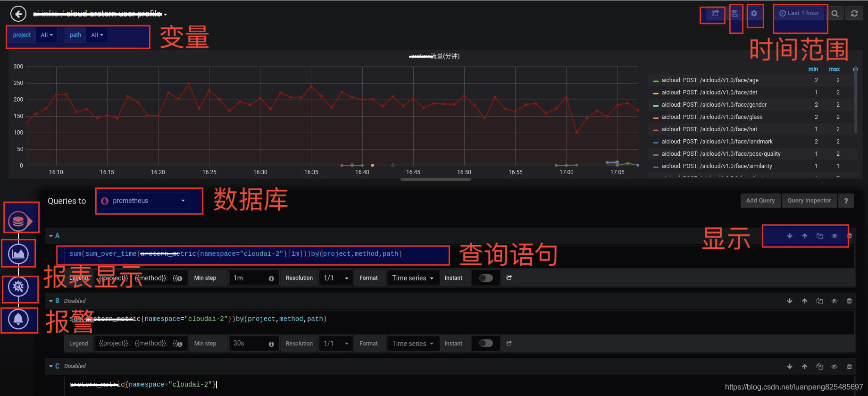This screenshot has height=396, width=868.
Task: Open Resolution 1/1 dropdown for query A
Action: click(336, 278)
